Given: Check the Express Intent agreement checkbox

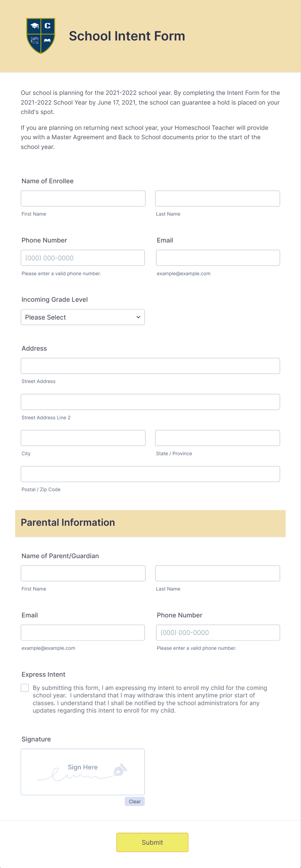Looking at the screenshot, I should tap(25, 688).
